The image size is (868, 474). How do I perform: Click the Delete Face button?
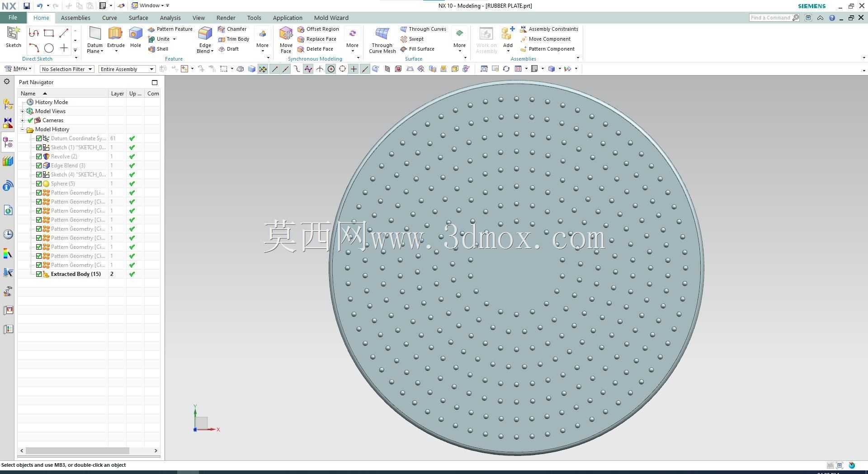[x=315, y=49]
